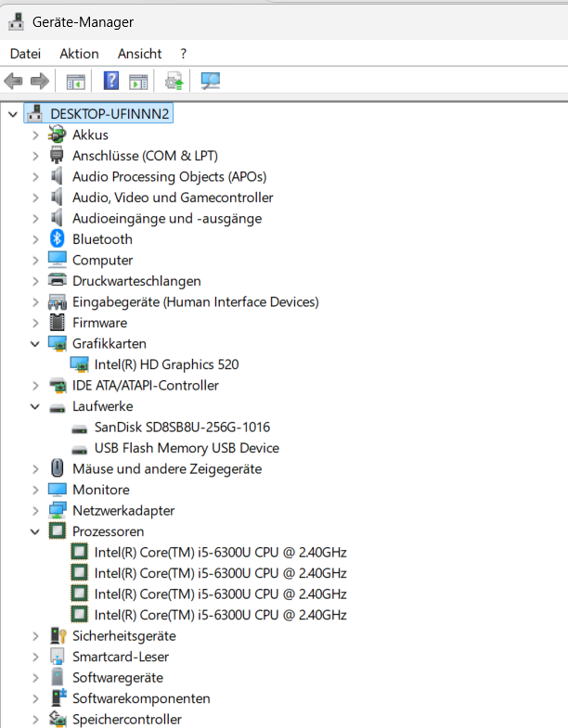Expand the Firmware category

tap(35, 323)
